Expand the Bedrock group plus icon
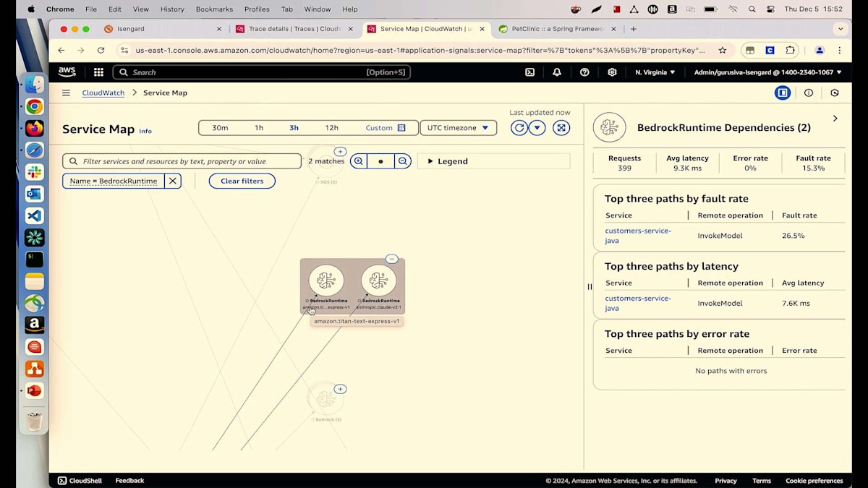Screen dimensions: 868x488 [340, 389]
